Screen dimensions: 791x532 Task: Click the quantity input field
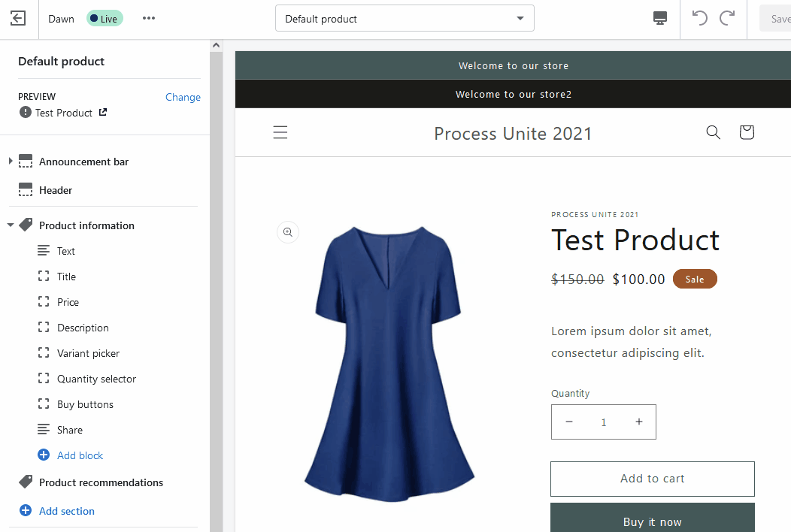pos(603,422)
